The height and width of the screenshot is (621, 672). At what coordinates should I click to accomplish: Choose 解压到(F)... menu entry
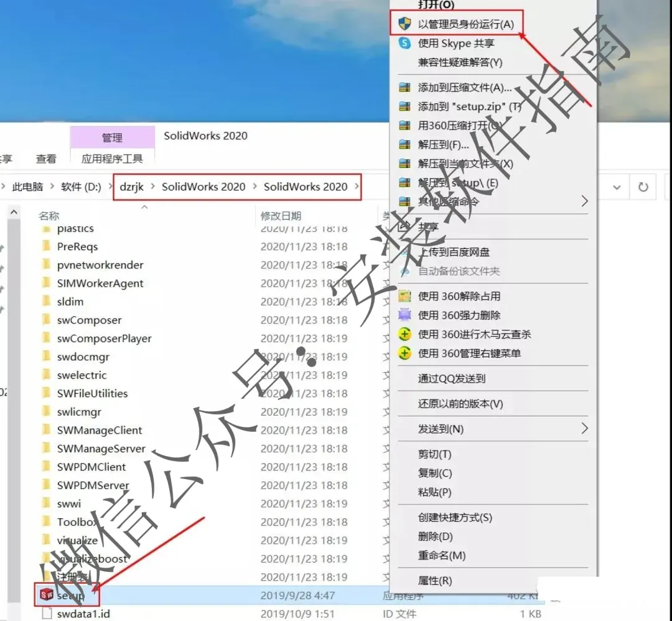[x=443, y=144]
